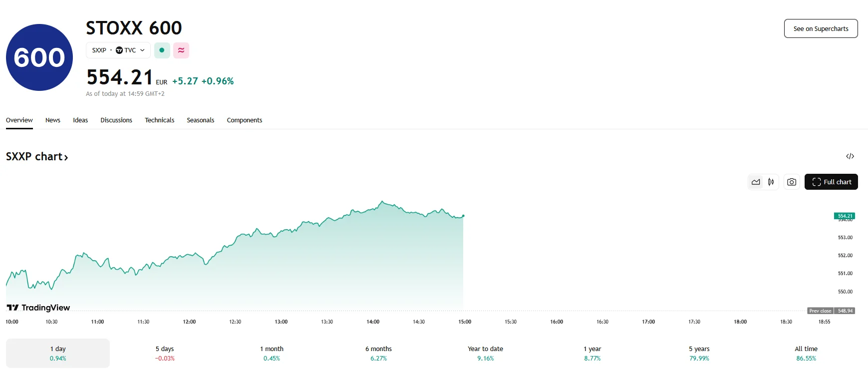868x378 pixels.
Task: Click the pink correlated symbols icon
Action: point(181,50)
